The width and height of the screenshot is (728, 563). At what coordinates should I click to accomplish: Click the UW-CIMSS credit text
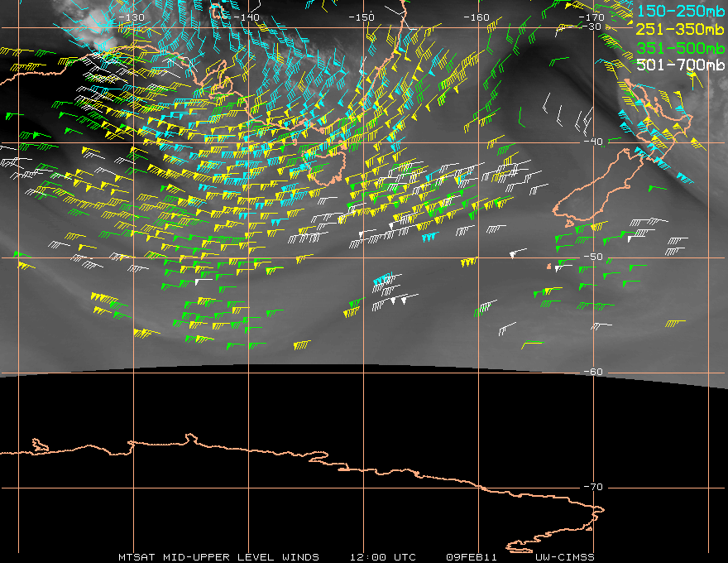[564, 557]
